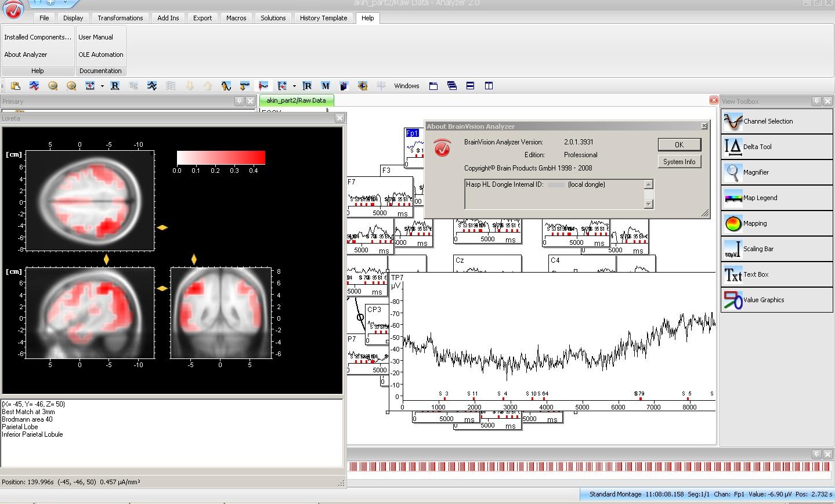
Task: Select the Scaling Bar tool
Action: point(776,249)
